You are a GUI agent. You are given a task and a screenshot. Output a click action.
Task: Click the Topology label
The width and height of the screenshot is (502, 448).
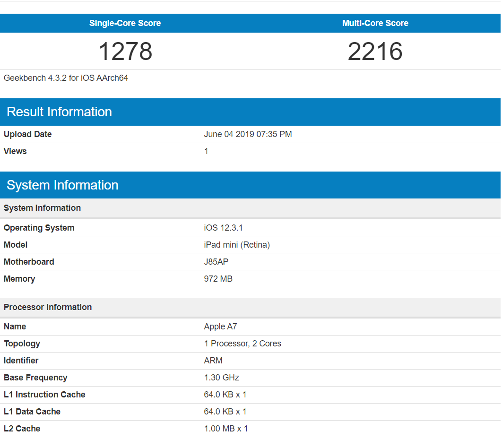point(22,344)
